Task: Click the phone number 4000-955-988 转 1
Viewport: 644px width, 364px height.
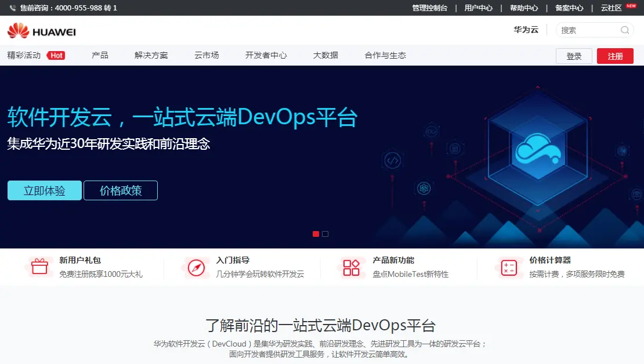Action: tap(86, 8)
